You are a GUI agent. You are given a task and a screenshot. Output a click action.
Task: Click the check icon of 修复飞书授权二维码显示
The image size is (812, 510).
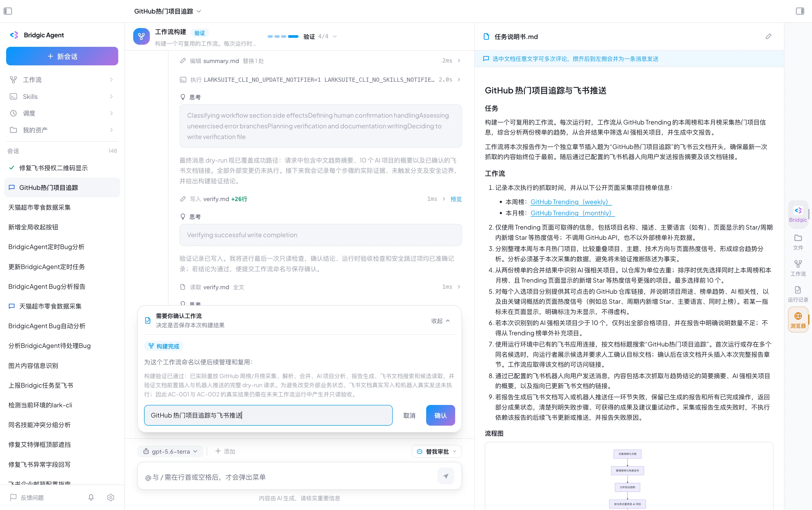[11, 168]
